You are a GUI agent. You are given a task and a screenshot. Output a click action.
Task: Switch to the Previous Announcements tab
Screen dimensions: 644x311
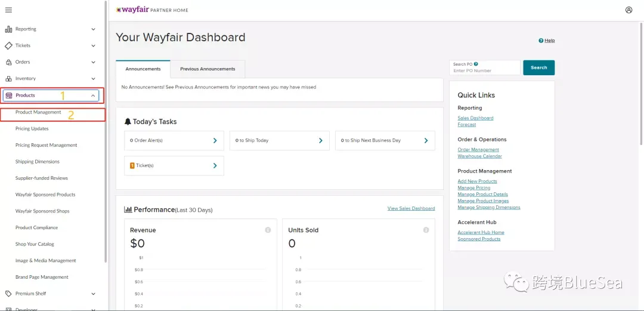coord(208,69)
